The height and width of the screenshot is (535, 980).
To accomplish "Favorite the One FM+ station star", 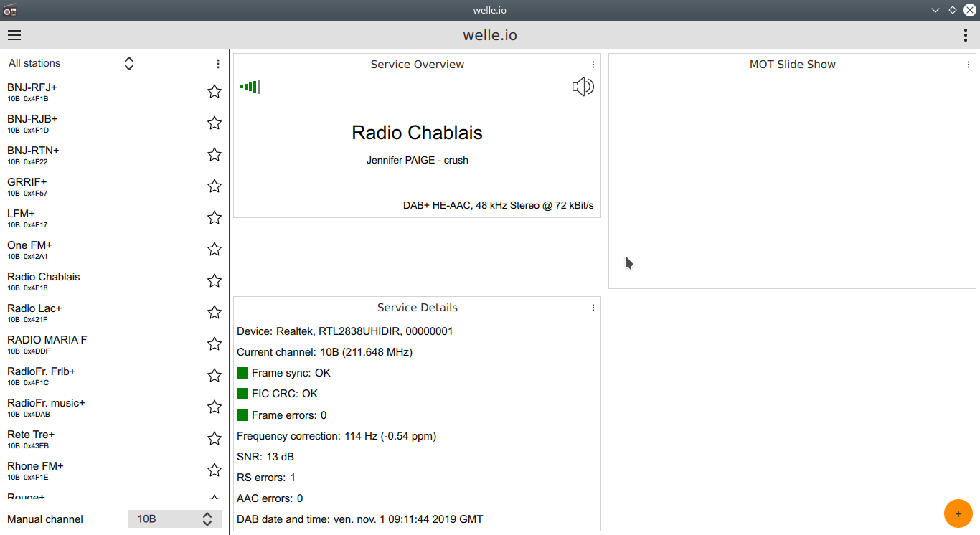I will [215, 249].
